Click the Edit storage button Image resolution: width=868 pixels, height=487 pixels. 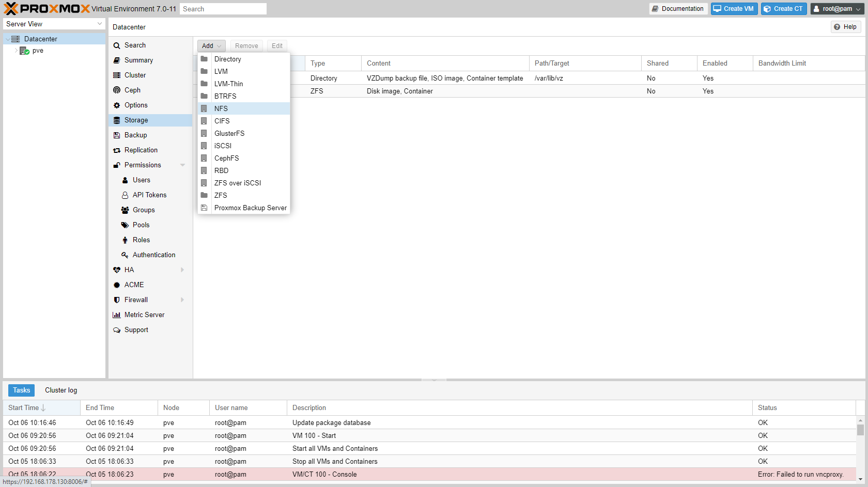click(277, 46)
